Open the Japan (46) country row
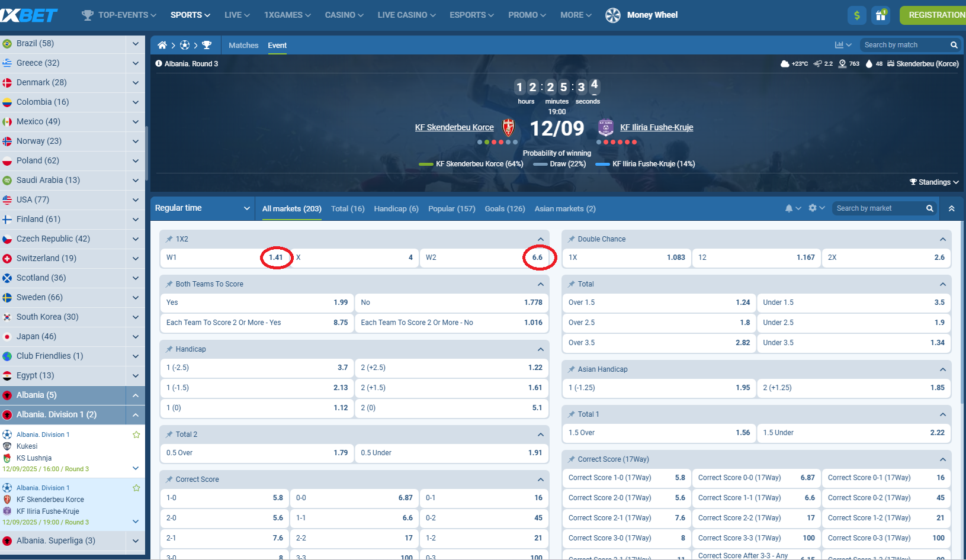The height and width of the screenshot is (560, 966). point(63,337)
